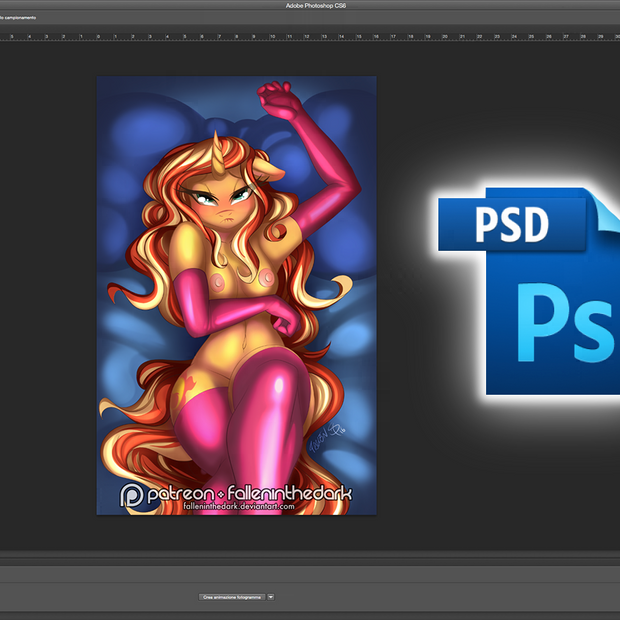Click the 'Crea animazione fotogramma' button

tap(232, 597)
